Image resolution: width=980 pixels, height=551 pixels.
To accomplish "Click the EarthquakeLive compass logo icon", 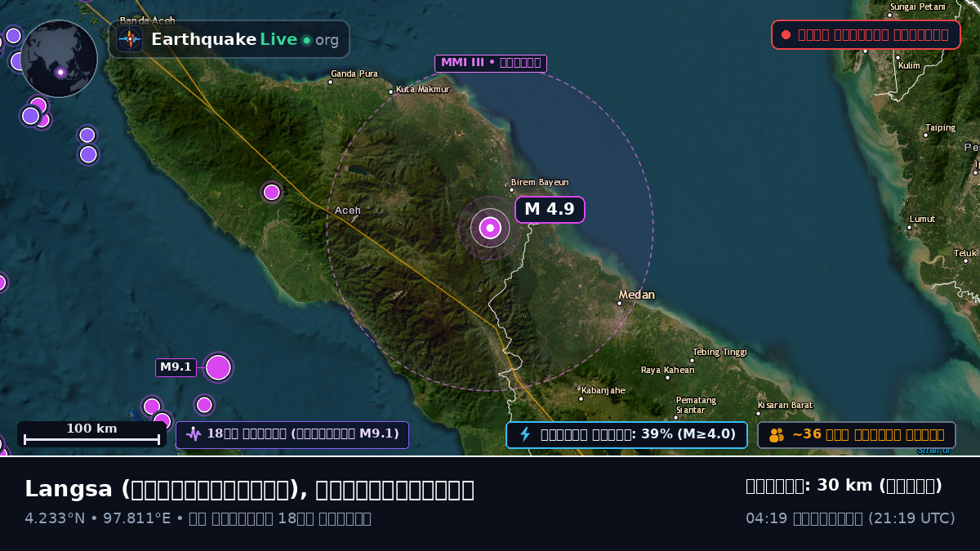I will tap(129, 39).
